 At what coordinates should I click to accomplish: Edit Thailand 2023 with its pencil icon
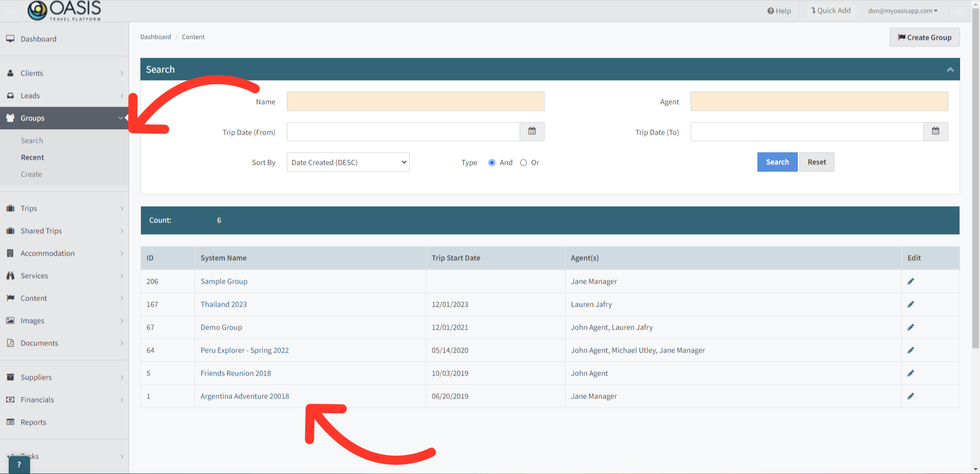911,304
